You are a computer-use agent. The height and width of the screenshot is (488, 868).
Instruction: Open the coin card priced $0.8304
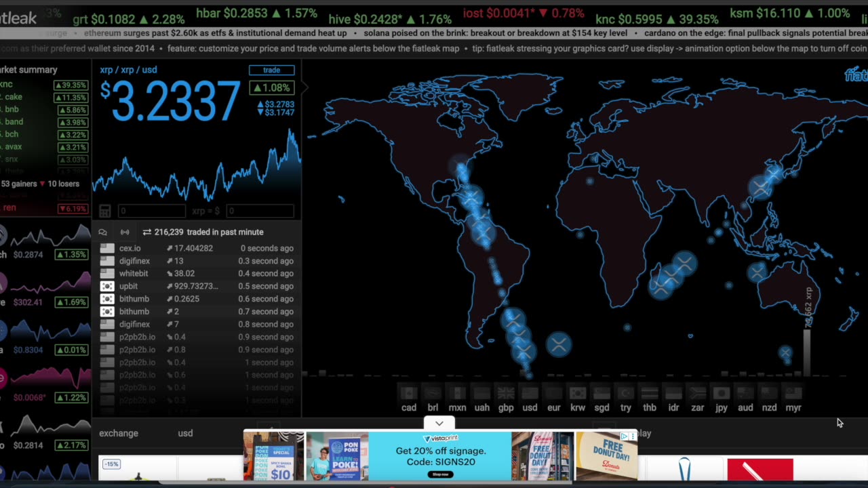click(x=45, y=338)
